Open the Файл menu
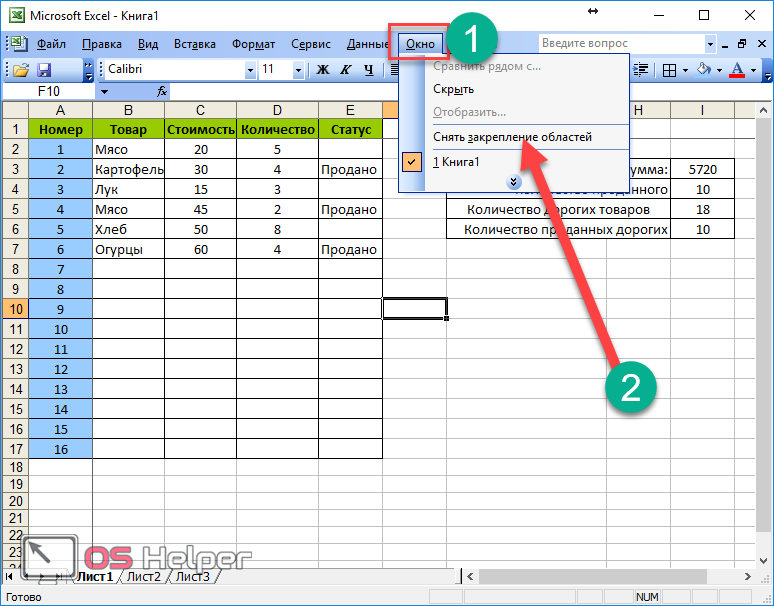Viewport: 774px width, 606px height. (x=51, y=44)
